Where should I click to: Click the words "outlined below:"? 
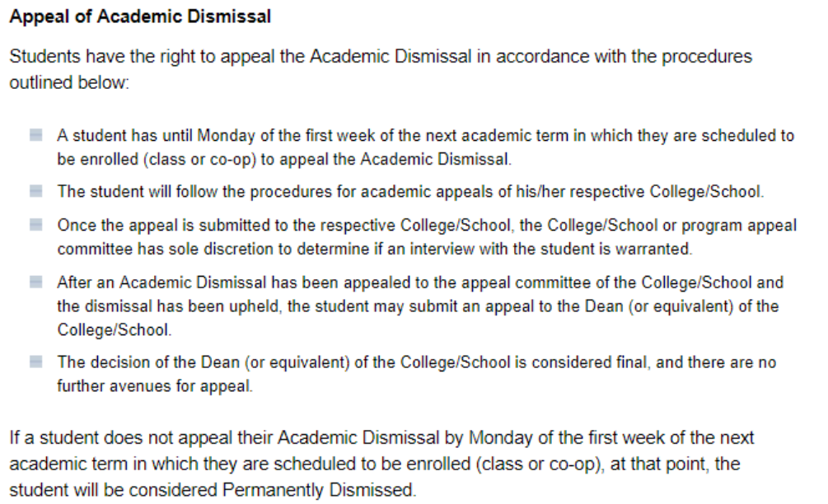pos(69,84)
